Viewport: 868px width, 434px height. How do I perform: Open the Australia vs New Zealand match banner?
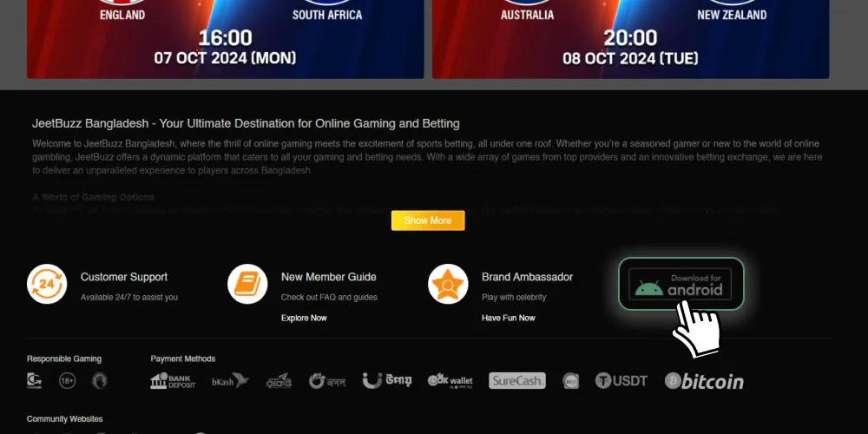[x=630, y=39]
